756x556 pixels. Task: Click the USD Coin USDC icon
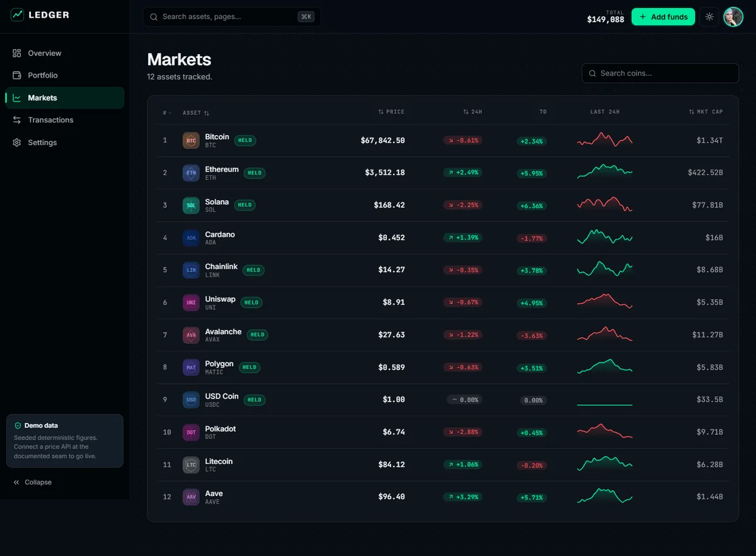tap(191, 400)
